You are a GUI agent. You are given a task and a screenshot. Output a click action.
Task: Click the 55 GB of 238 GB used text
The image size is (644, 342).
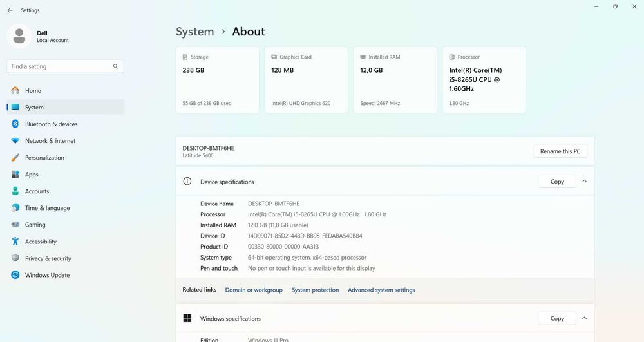[207, 104]
